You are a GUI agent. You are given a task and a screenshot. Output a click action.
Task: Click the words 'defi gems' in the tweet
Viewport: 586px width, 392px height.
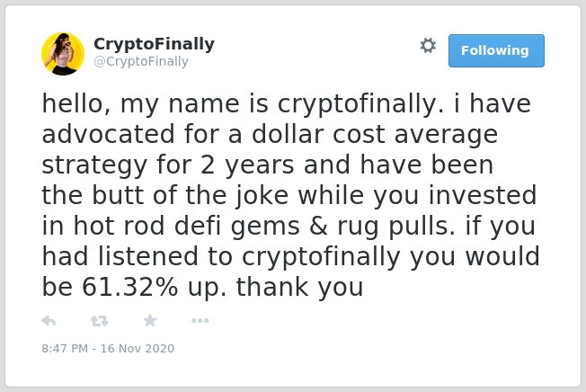(237, 227)
